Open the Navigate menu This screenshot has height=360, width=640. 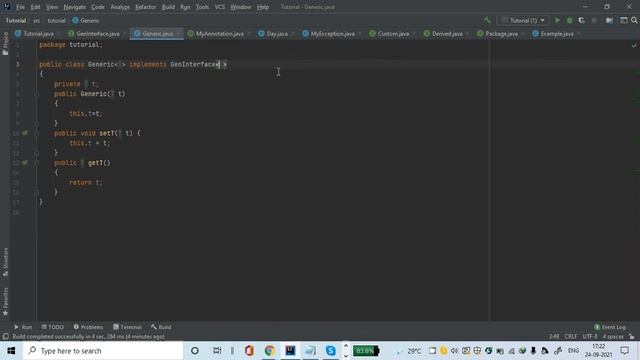(75, 7)
